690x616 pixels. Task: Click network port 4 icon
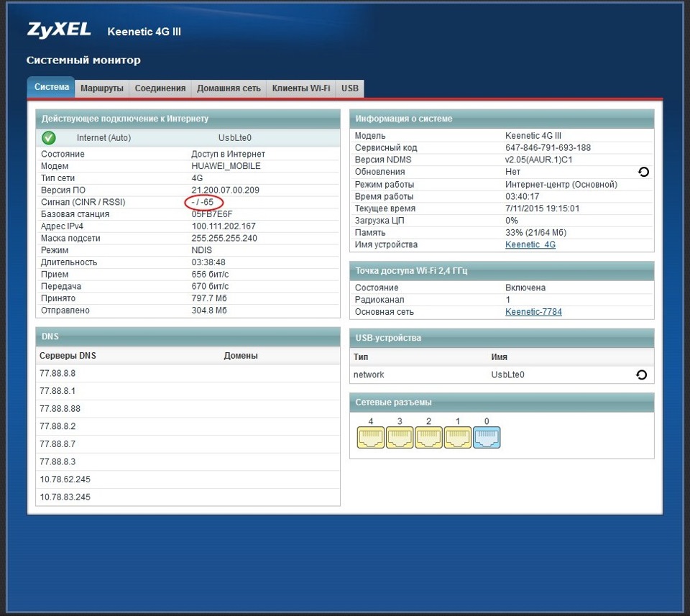(371, 437)
